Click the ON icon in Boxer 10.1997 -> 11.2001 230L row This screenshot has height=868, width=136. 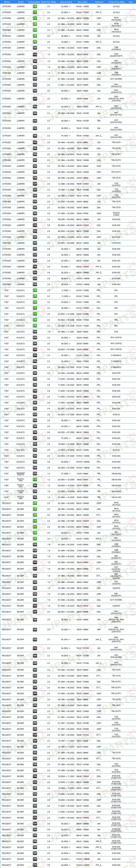pyautogui.click(x=35, y=741)
